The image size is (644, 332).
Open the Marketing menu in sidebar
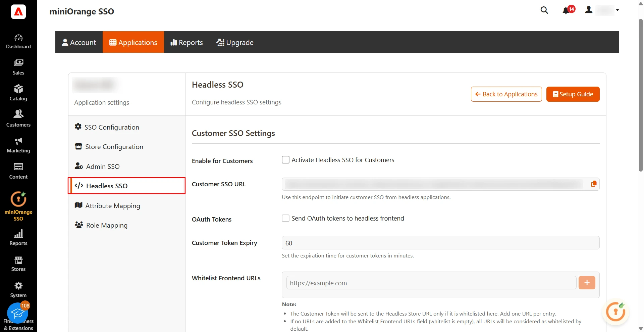pos(18,145)
